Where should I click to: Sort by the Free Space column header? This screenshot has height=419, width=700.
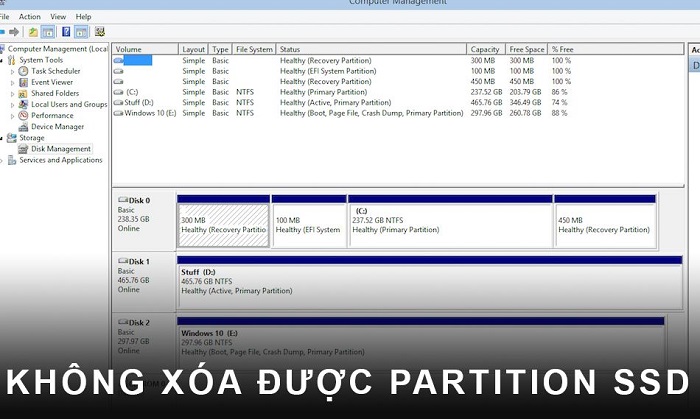point(527,49)
